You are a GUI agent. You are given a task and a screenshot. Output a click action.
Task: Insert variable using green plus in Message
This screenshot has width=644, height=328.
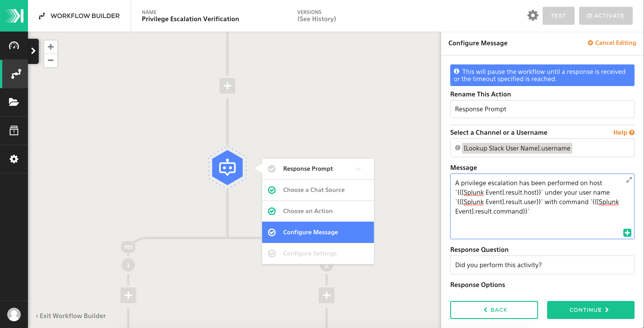coord(627,232)
